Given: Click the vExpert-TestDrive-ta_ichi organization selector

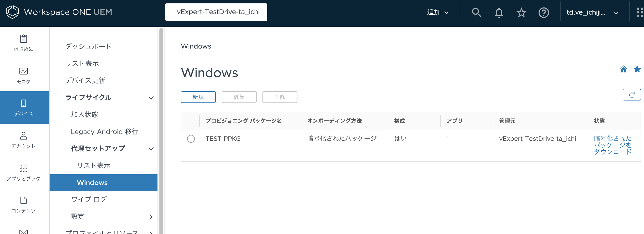Looking at the screenshot, I should pos(216,12).
